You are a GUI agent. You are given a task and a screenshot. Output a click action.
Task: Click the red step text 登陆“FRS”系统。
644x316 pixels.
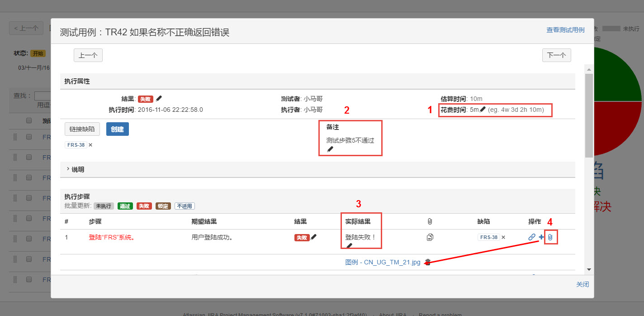112,237
